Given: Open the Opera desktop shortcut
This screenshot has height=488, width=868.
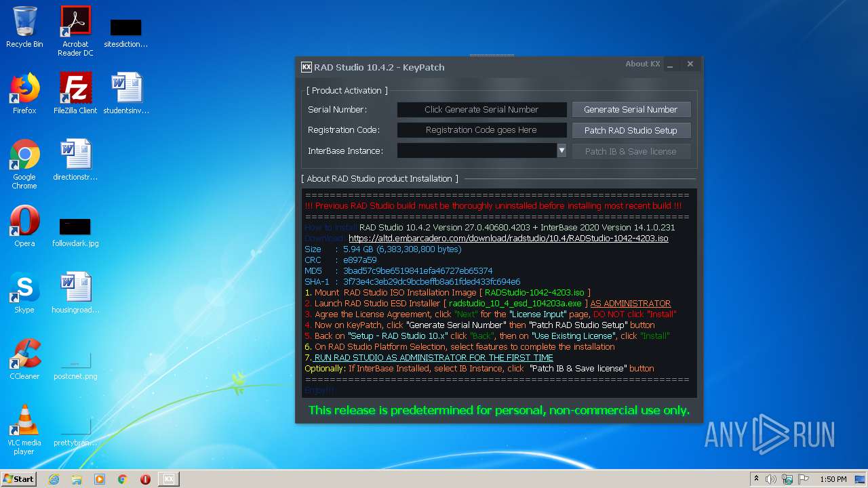Looking at the screenshot, I should (24, 226).
